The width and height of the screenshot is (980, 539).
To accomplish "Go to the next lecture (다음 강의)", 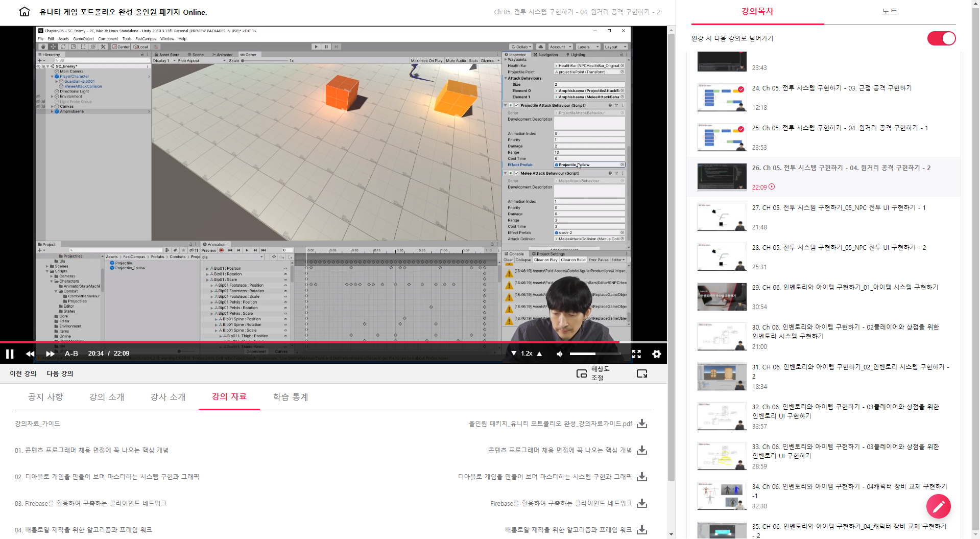I will coord(60,373).
